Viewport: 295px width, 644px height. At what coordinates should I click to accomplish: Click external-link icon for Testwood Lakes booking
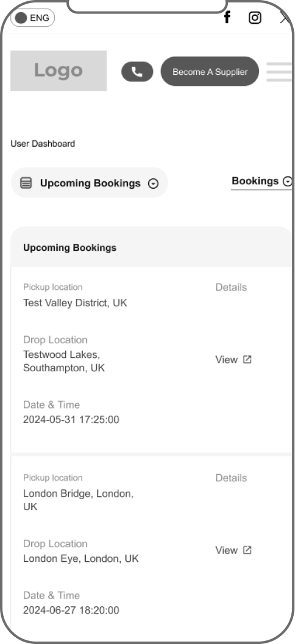tap(247, 359)
